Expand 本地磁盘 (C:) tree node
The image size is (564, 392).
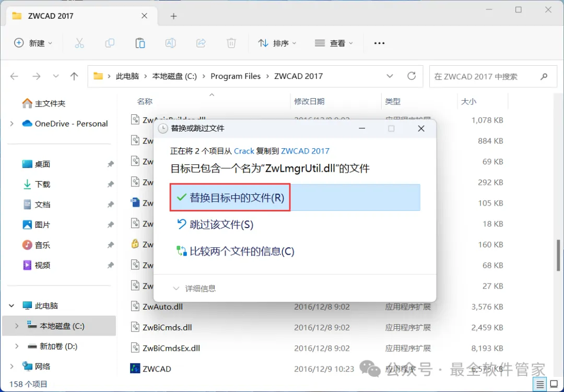click(x=17, y=326)
